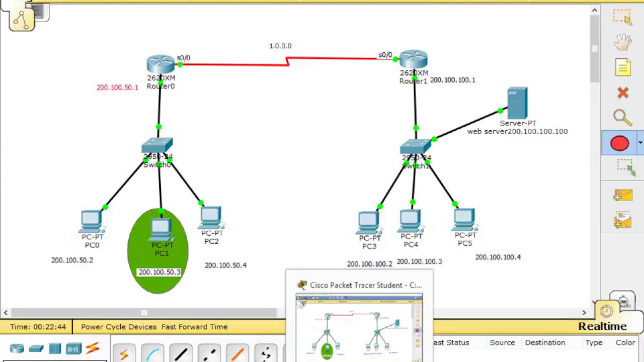644x362 pixels.
Task: Choose the Add Simple PDU envelope
Action: click(622, 196)
